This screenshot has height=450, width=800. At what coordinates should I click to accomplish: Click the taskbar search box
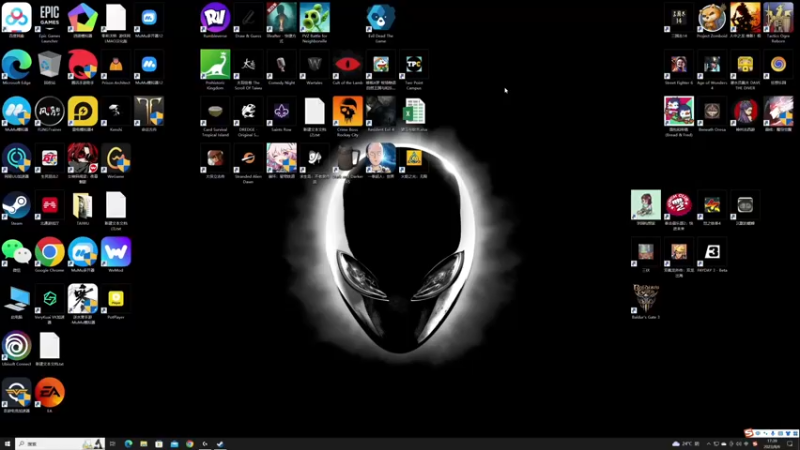(x=60, y=444)
